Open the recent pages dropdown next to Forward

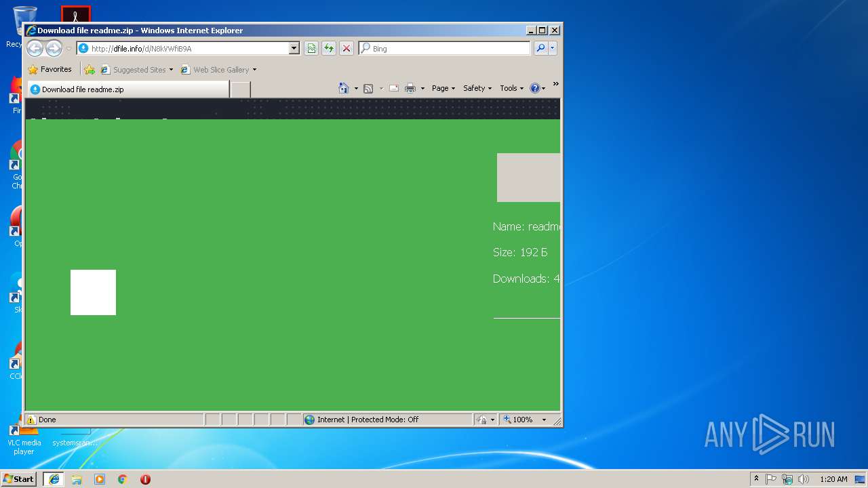68,49
